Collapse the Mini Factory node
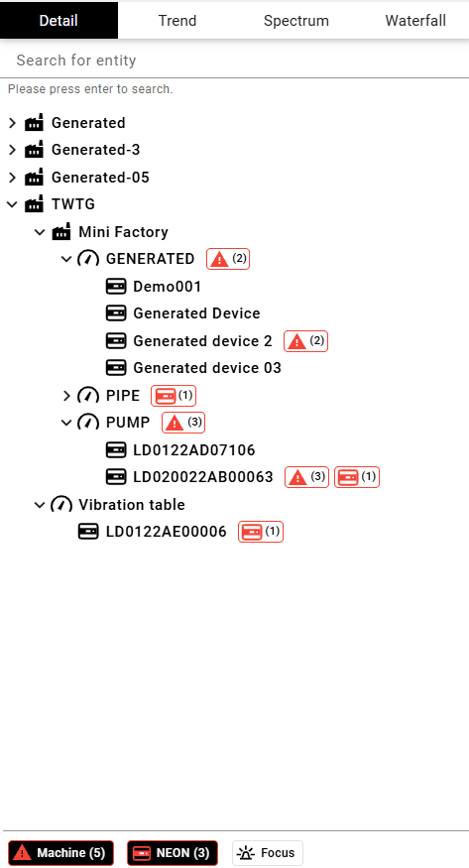Screen dimensions: 469x868 40,232
